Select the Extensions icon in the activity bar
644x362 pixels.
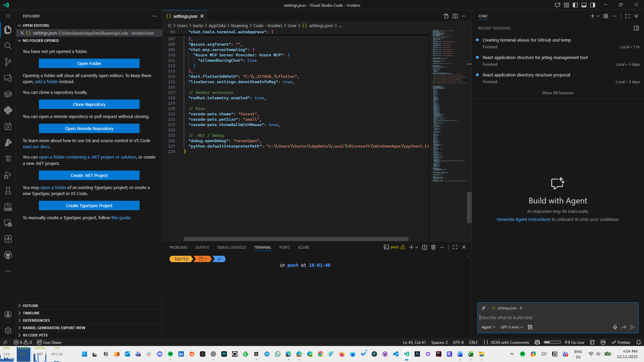pos(8,239)
